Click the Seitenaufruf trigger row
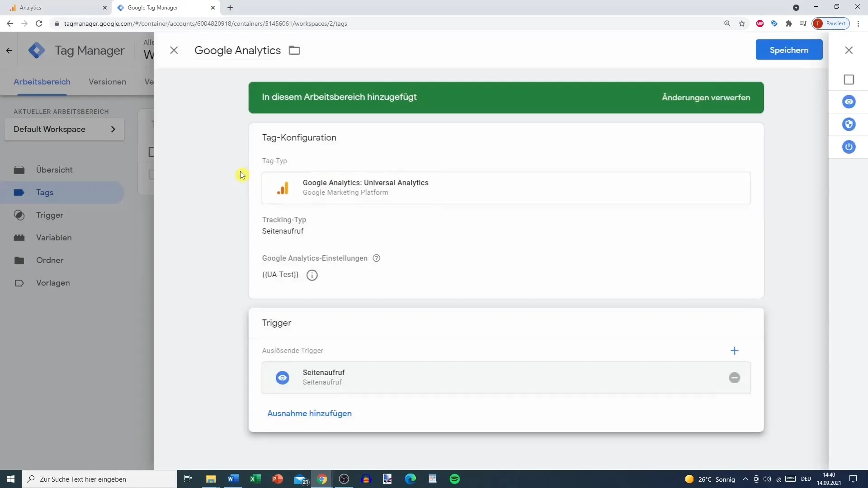This screenshot has width=868, height=488. tap(506, 378)
